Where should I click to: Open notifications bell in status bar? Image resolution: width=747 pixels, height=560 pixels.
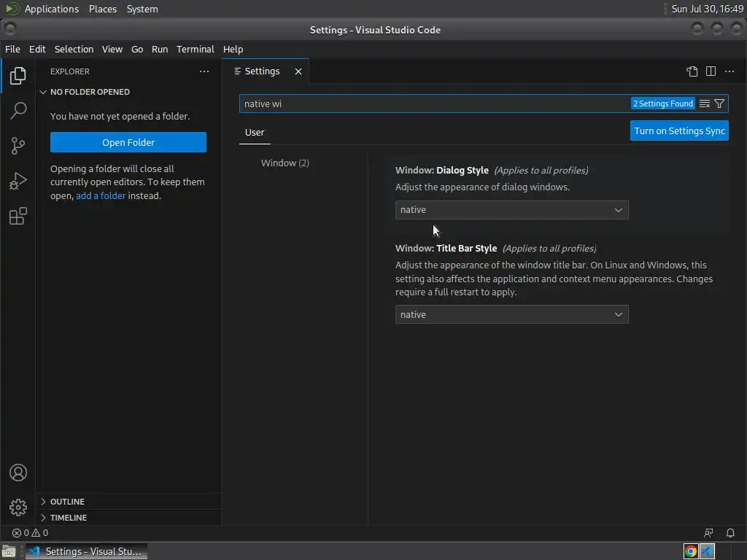[730, 533]
